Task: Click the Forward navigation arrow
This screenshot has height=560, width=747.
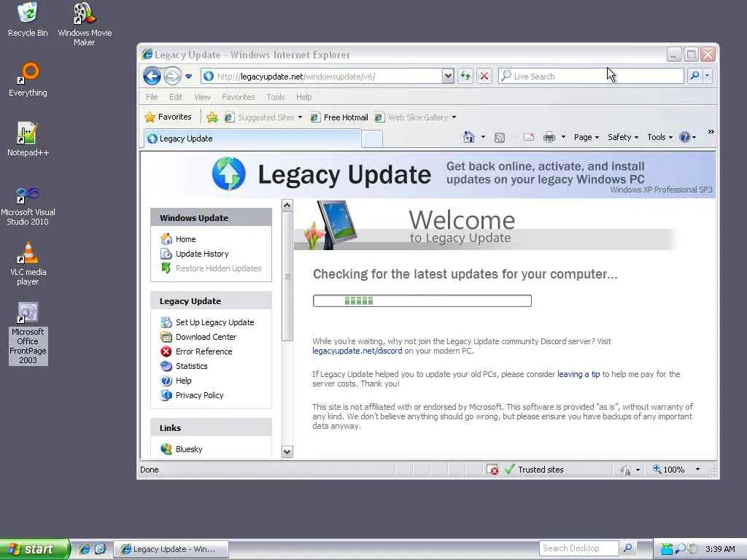Action: [x=172, y=76]
